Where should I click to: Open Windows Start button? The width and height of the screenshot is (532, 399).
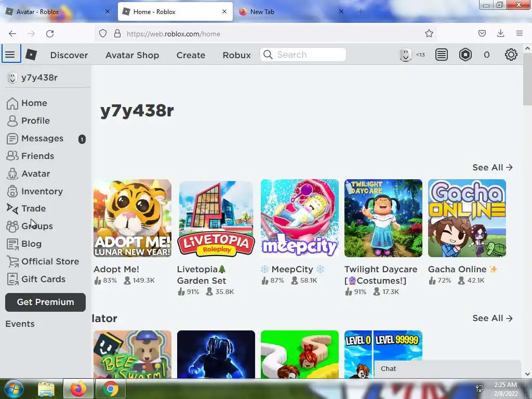[13, 389]
